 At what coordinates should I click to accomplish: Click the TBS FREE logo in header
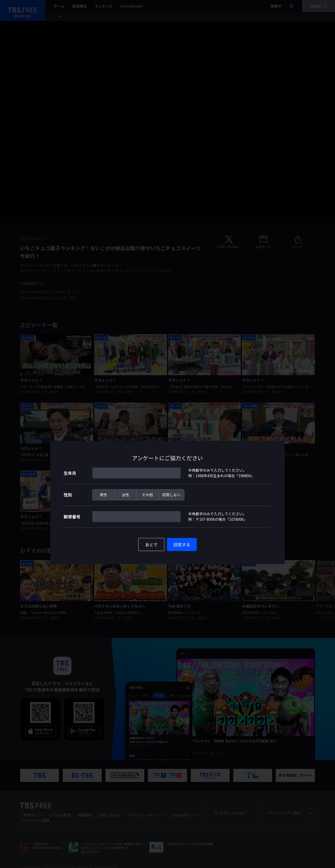click(x=22, y=10)
